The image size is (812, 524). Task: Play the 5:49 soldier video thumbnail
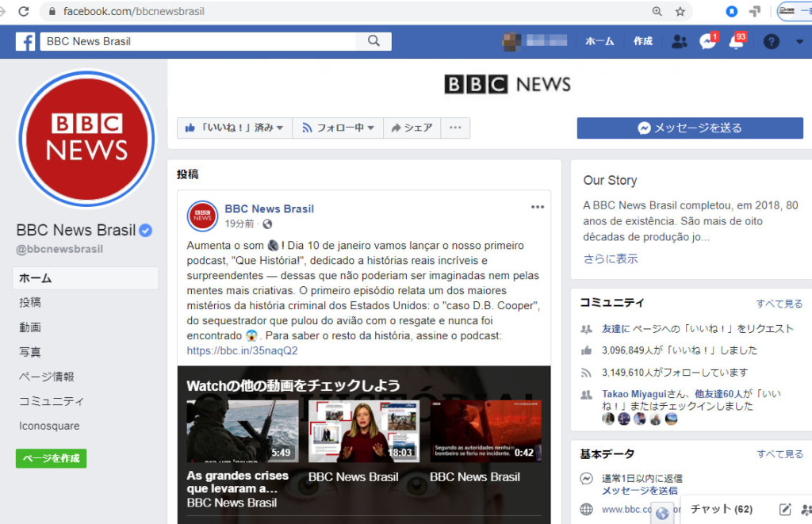click(x=243, y=430)
